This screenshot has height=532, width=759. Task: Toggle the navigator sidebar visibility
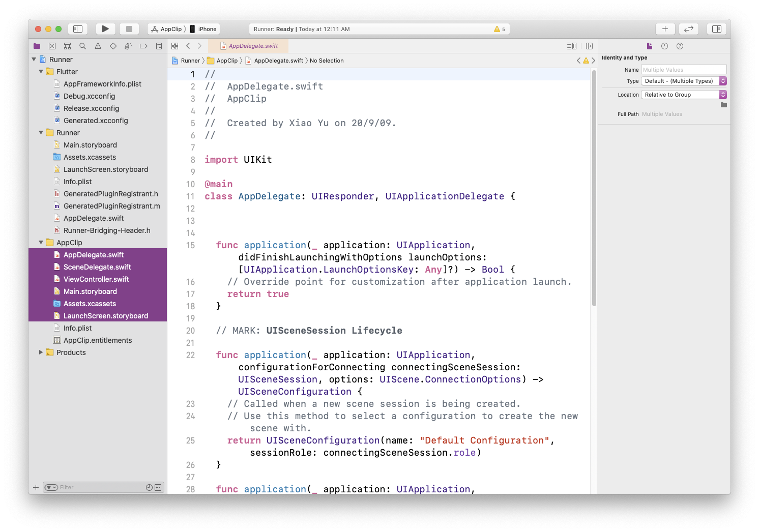(x=78, y=29)
